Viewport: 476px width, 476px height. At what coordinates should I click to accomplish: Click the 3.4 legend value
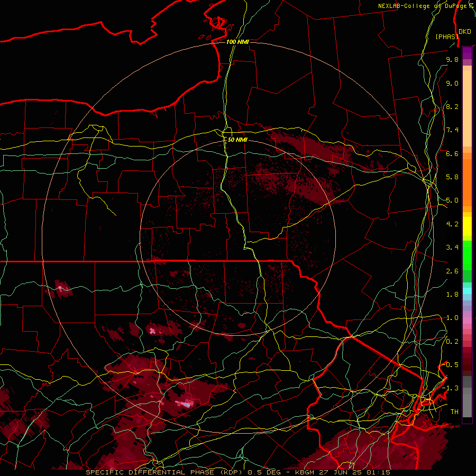(452, 248)
